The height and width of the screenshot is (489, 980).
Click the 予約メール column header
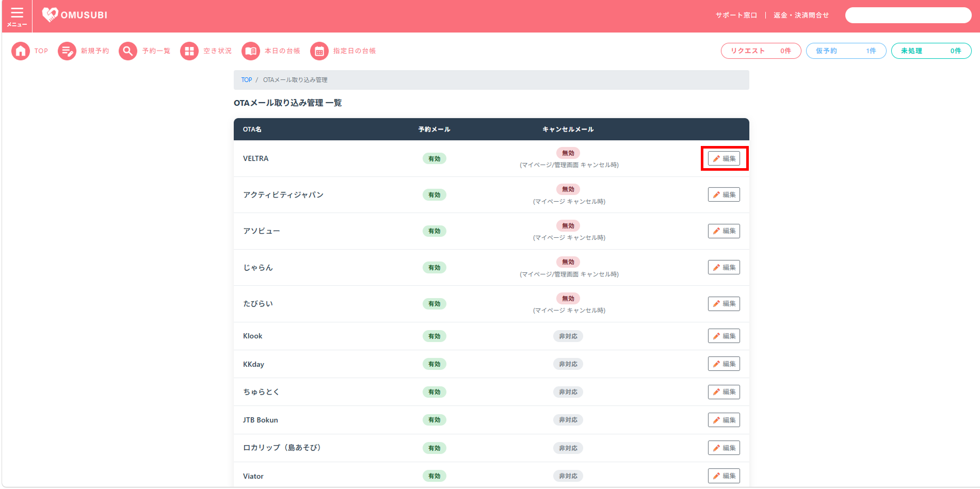pos(435,129)
